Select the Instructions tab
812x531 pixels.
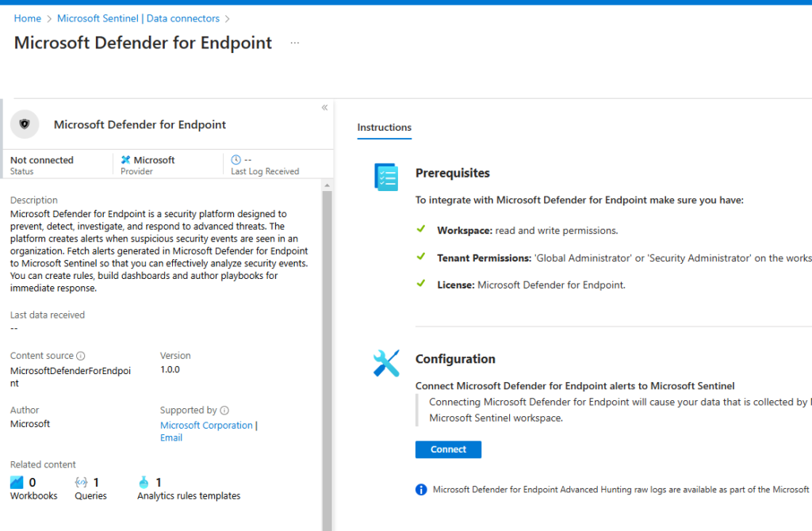click(x=385, y=128)
